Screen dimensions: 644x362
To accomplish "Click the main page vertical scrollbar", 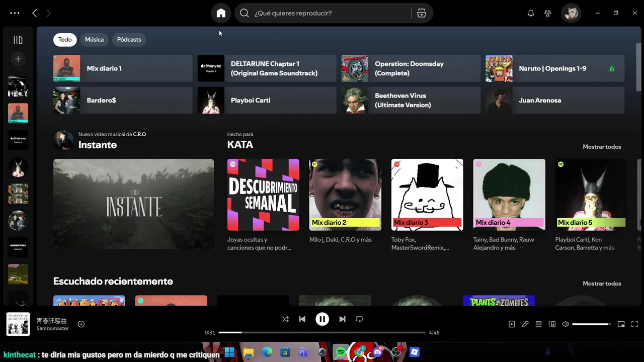I will 639,68.
